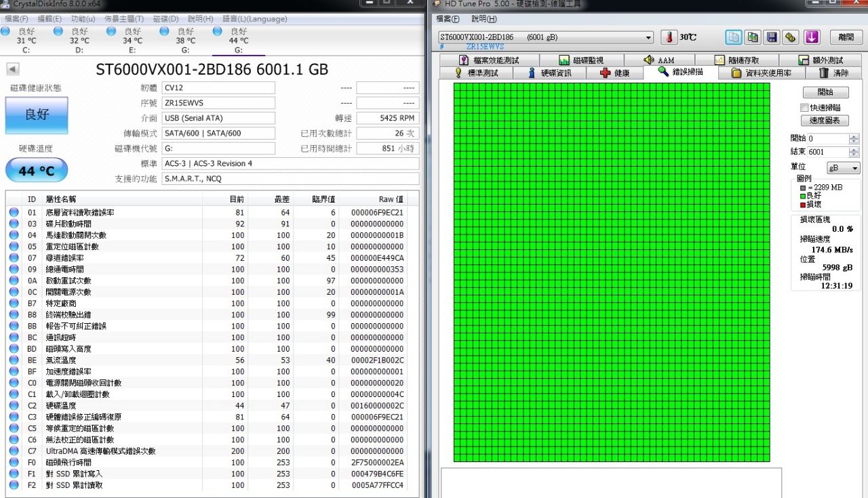This screenshot has height=498, width=868.
Task: Switch to the 健康 health tab
Action: [614, 72]
